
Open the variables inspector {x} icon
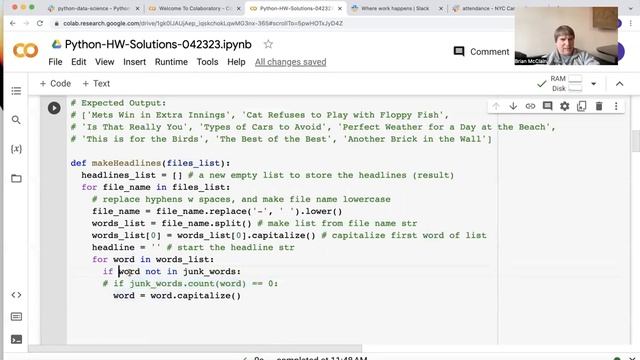pos(16,149)
